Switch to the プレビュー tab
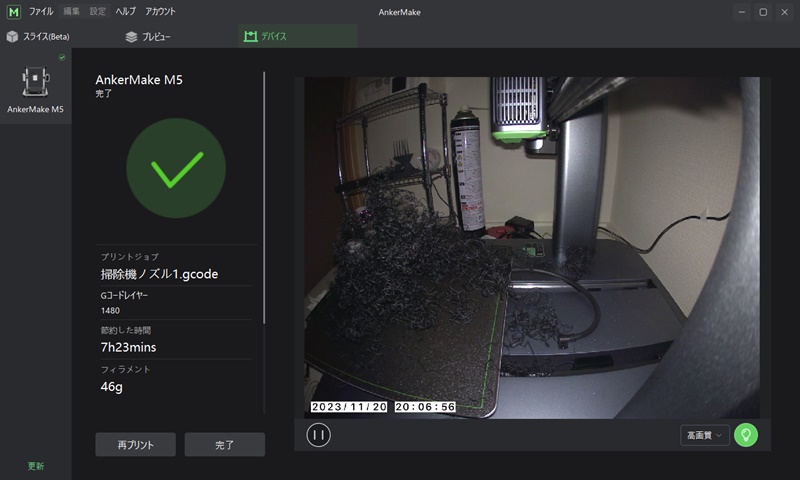 [x=148, y=36]
